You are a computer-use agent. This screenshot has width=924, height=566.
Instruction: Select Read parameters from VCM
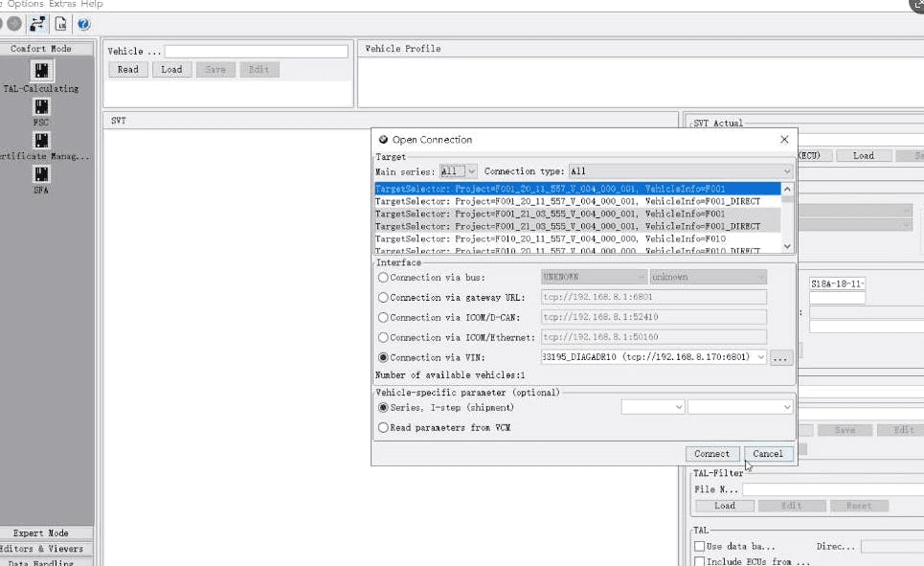point(383,428)
